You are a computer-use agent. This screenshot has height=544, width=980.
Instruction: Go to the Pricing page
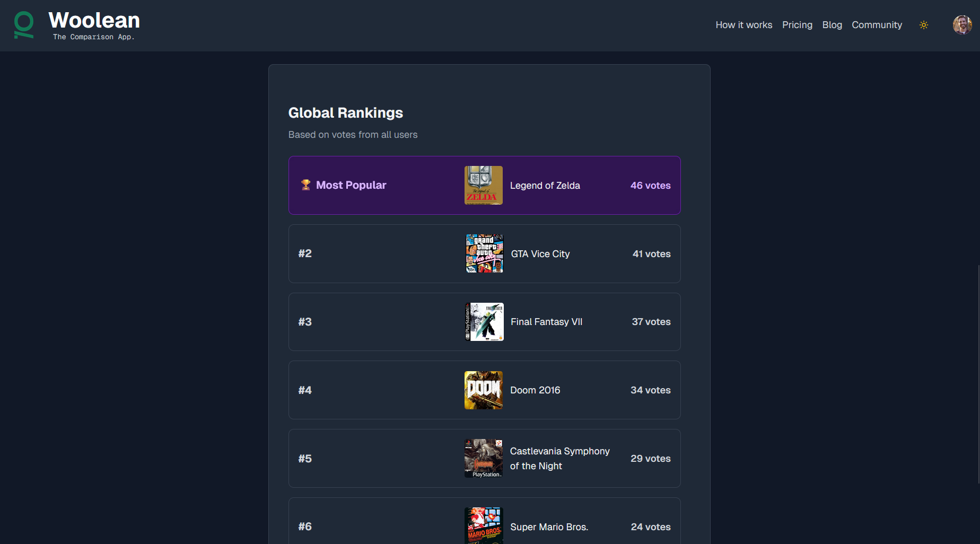pyautogui.click(x=797, y=25)
